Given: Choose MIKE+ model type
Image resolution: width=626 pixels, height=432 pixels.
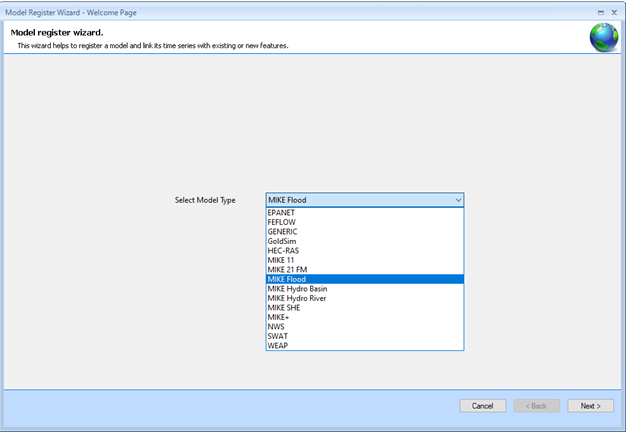Looking at the screenshot, I should pyautogui.click(x=365, y=317).
